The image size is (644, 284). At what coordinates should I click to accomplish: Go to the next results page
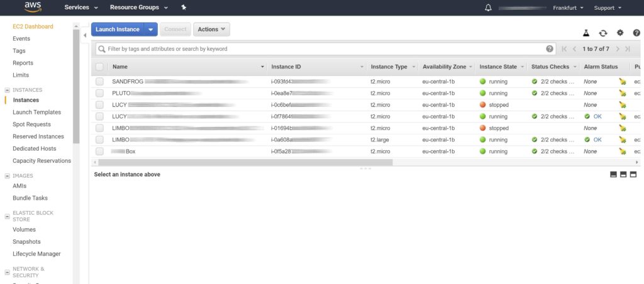coord(618,49)
